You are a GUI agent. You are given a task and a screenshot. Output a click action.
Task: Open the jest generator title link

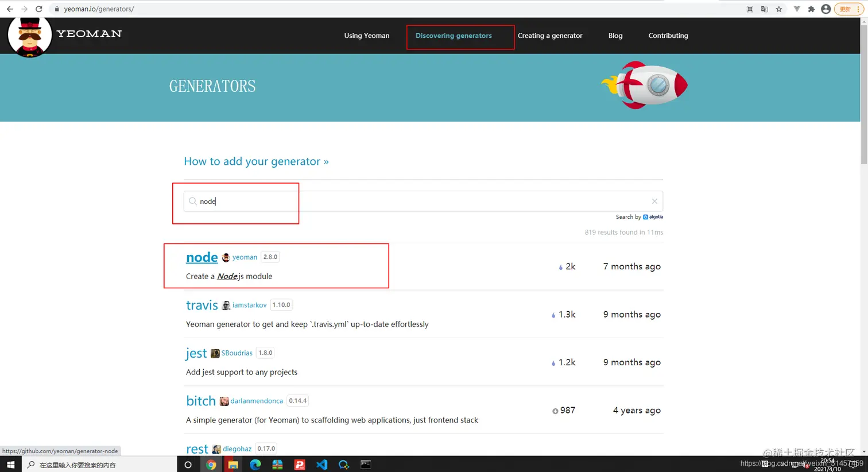point(196,353)
